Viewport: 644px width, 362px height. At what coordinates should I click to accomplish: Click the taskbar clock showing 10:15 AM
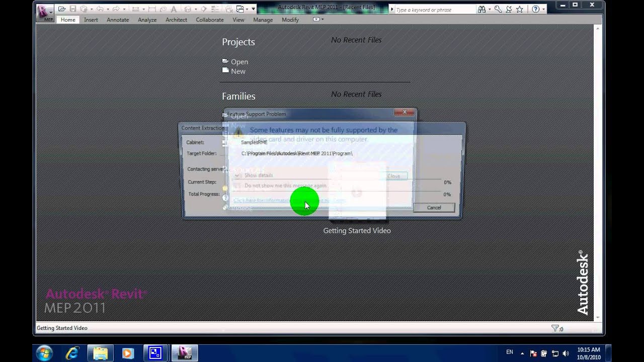tap(588, 353)
